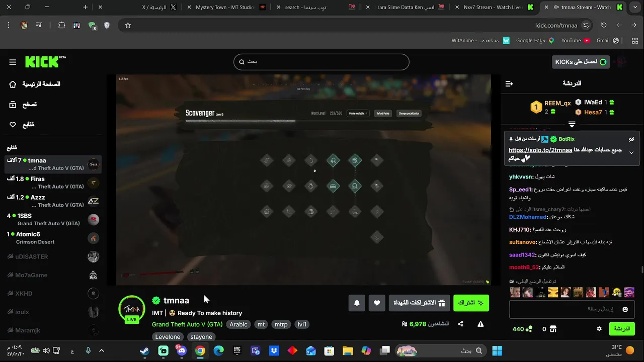Click Steam icon in taskbar
This screenshot has height=362, width=644.
coord(144,351)
